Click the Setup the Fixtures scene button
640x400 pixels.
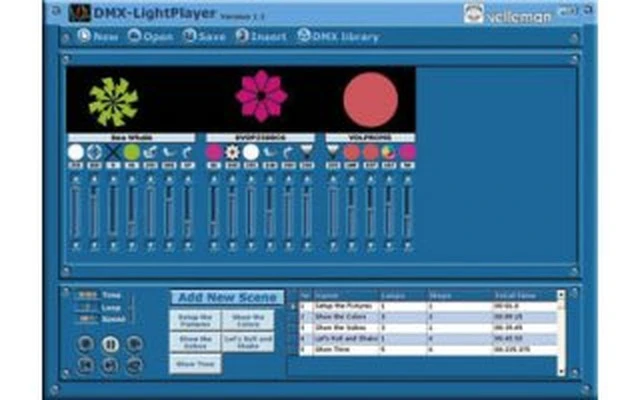(x=195, y=320)
